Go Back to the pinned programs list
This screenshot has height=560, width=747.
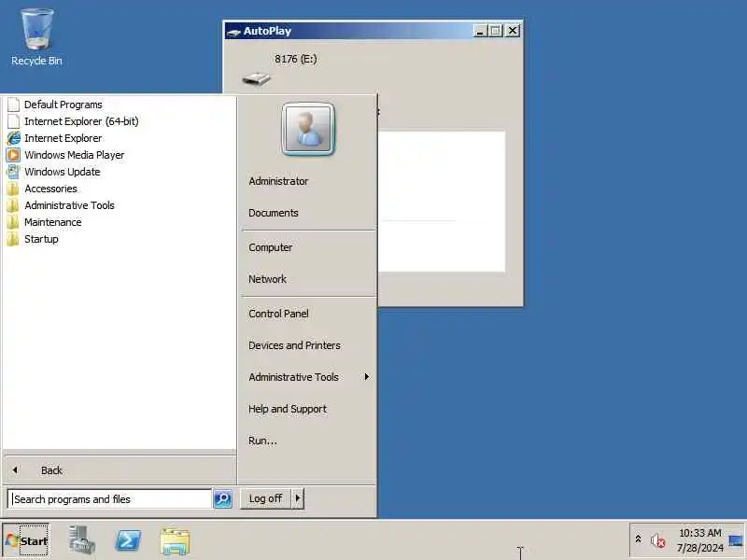pos(120,470)
